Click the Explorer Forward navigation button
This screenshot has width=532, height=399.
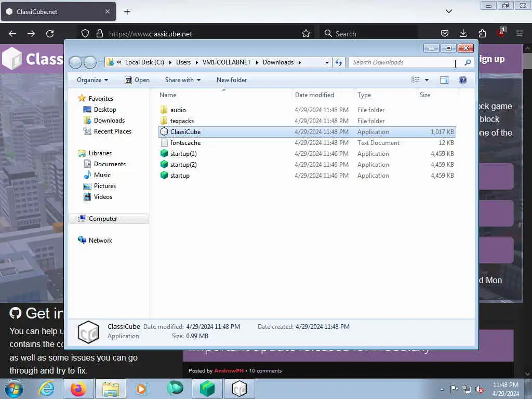90,62
